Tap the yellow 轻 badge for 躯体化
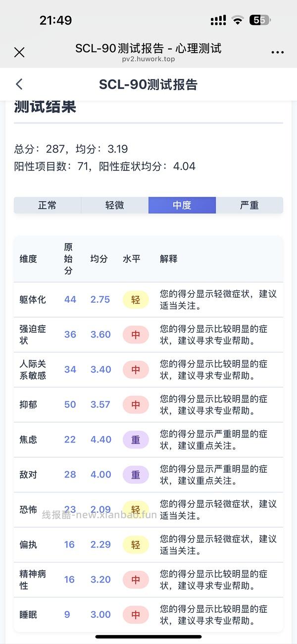Image resolution: width=297 pixels, height=644 pixels. 136,299
